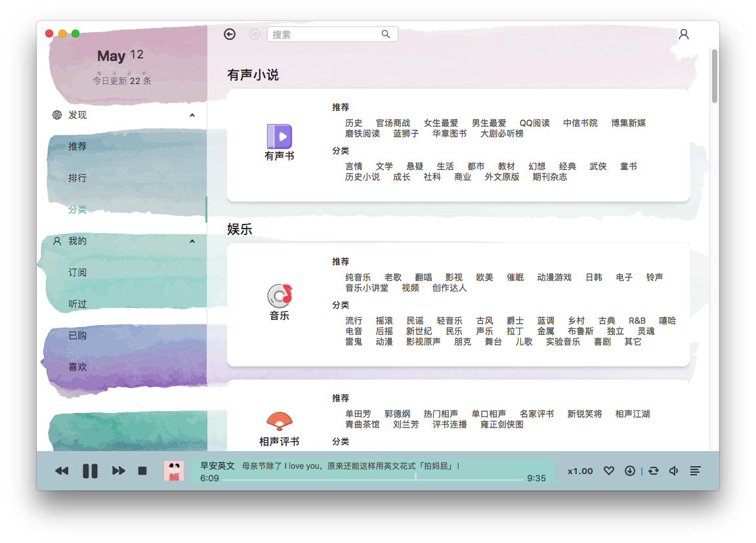
Task: Open the 雍正剑侠图 link
Action: [502, 424]
